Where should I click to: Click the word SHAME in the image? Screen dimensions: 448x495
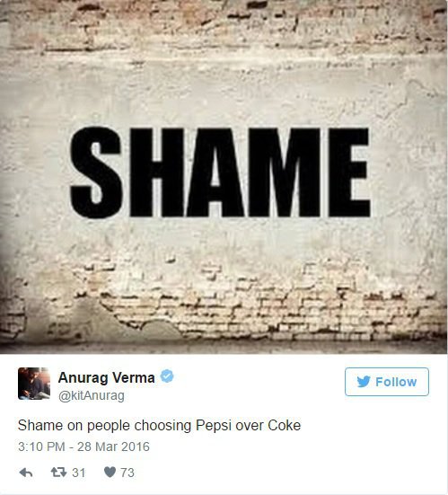tap(220, 172)
